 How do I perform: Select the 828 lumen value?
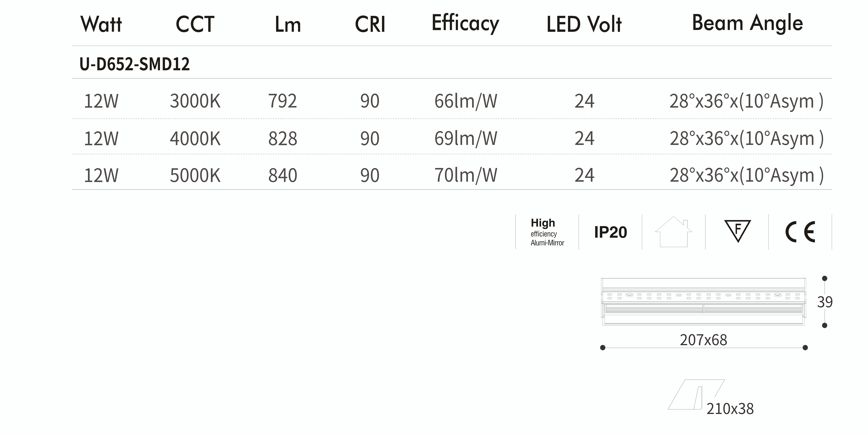[283, 139]
